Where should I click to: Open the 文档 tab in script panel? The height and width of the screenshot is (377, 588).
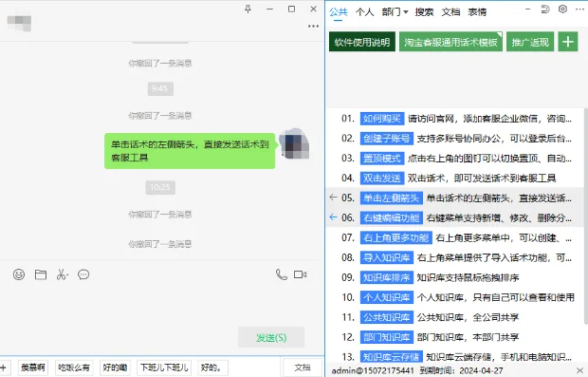coord(450,12)
